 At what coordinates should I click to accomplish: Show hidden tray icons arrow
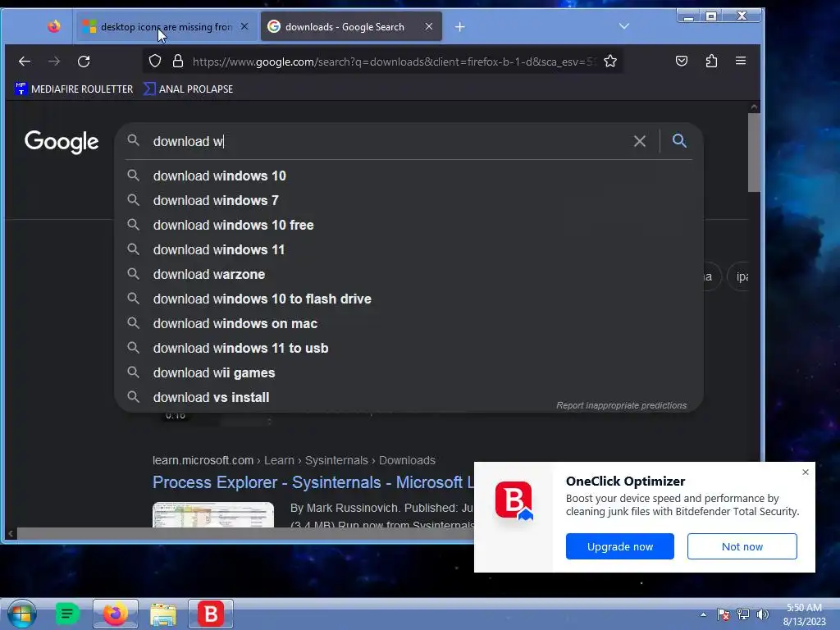pyautogui.click(x=703, y=614)
